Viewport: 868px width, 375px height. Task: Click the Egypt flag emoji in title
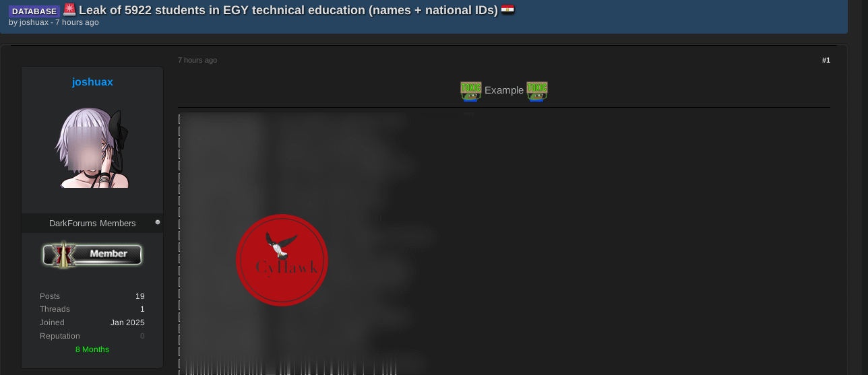click(507, 9)
